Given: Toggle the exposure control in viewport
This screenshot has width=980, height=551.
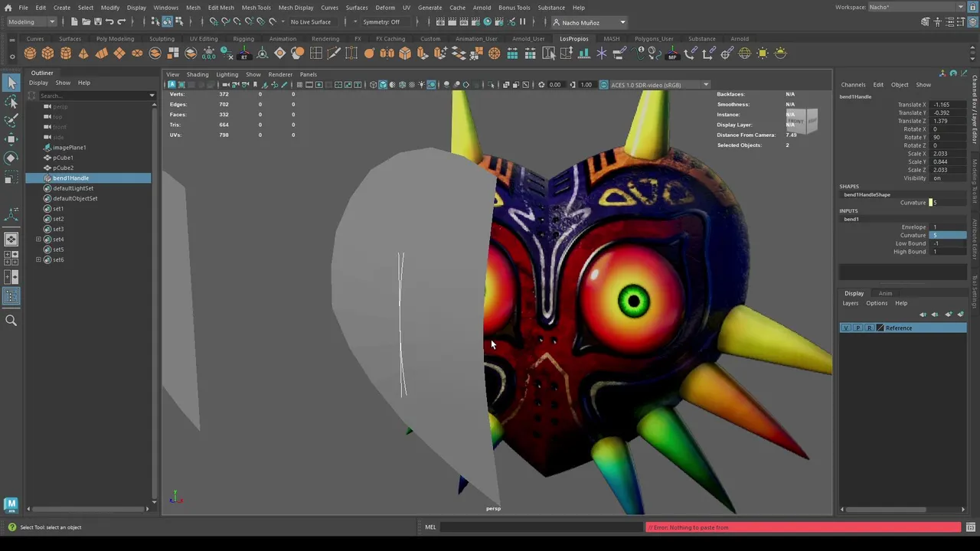Looking at the screenshot, I should 542,85.
